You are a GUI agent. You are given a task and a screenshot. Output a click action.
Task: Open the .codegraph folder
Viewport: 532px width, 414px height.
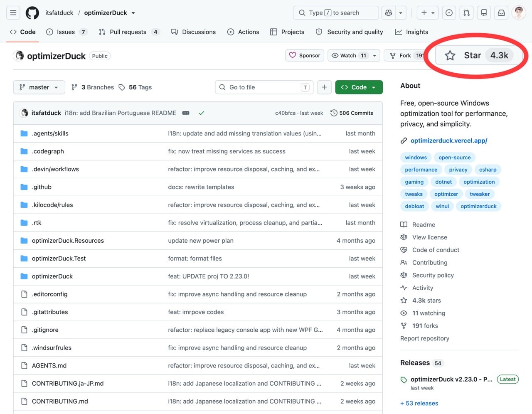pyautogui.click(x=48, y=151)
